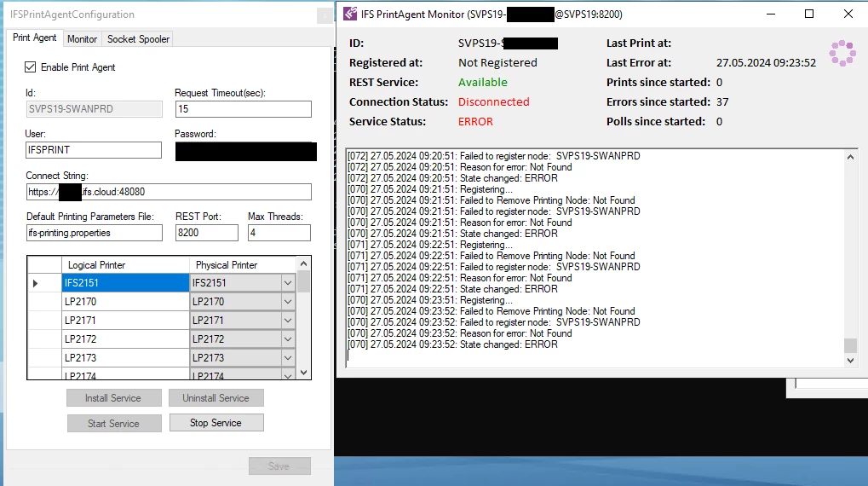Click the Logical Printer column header
Image resolution: width=868 pixels, height=486 pixels.
(126, 265)
